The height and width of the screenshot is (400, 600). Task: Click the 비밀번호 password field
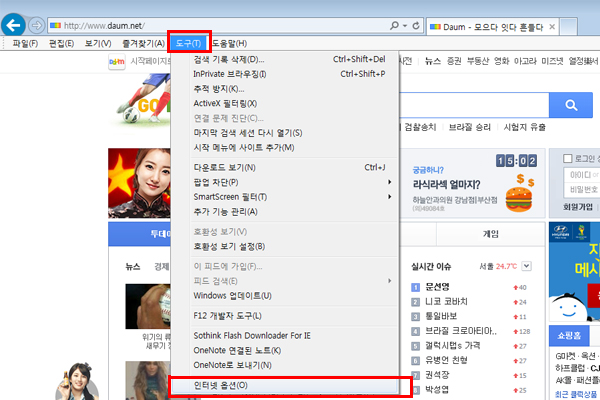582,189
